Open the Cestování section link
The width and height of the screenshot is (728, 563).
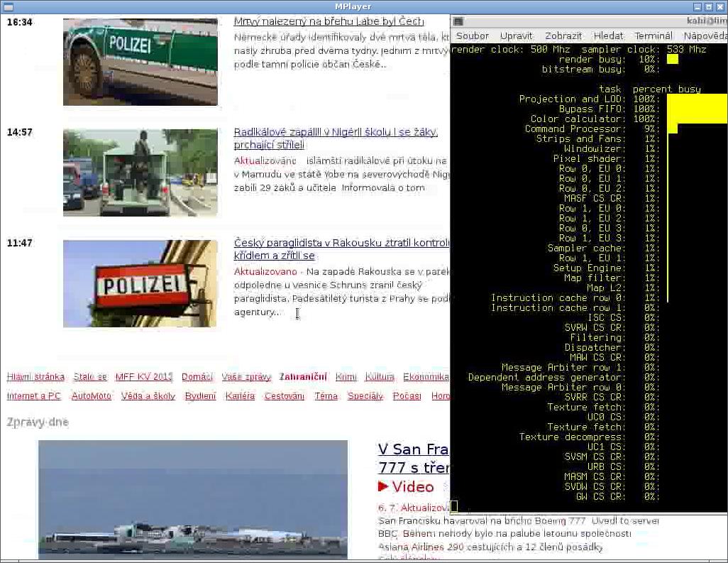(284, 396)
